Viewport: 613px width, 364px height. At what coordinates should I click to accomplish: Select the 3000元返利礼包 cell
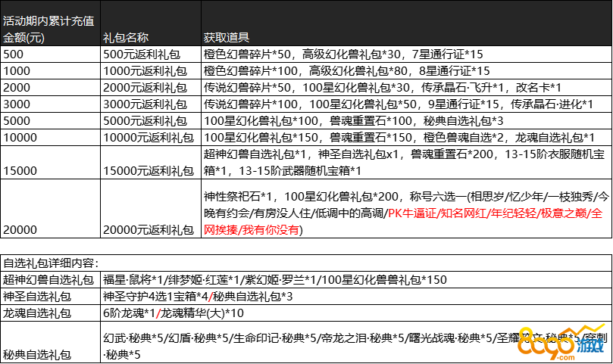145,104
